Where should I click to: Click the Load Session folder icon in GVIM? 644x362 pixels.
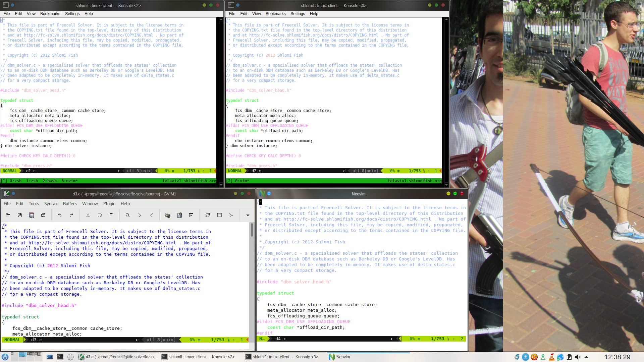[x=168, y=216]
